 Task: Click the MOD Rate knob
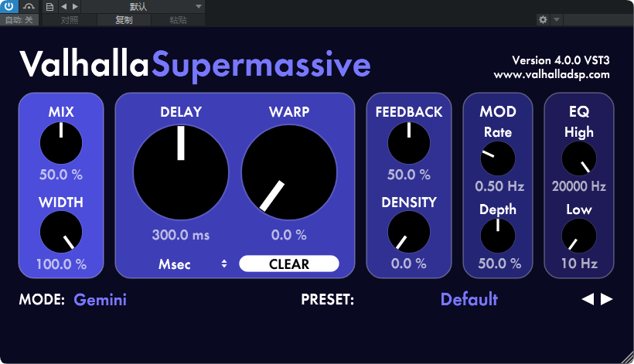(498, 158)
